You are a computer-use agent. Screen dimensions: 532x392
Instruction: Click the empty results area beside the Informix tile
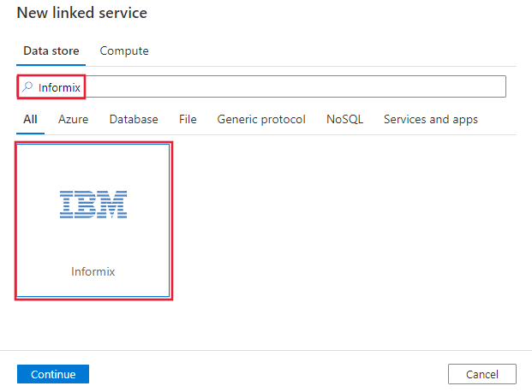pyautogui.click(x=343, y=223)
